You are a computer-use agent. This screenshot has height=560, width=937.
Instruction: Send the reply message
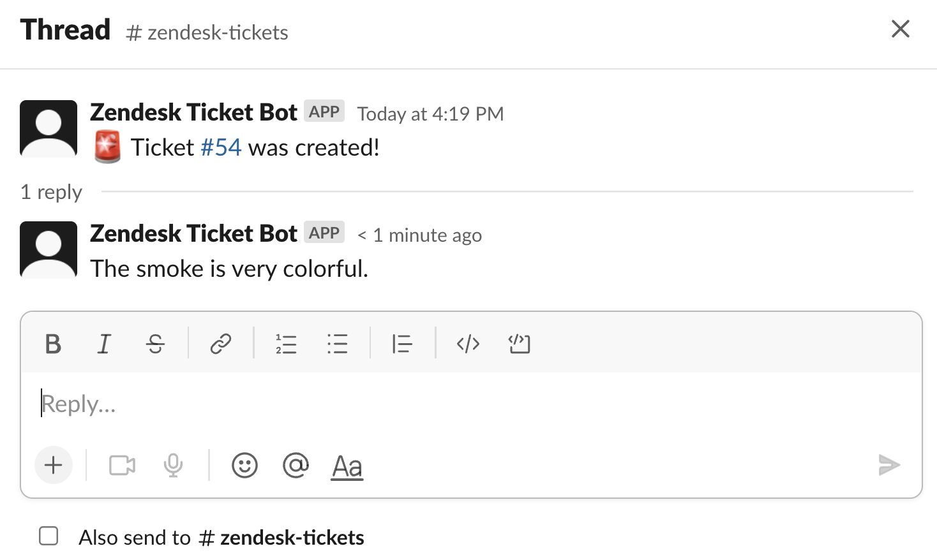(x=888, y=466)
